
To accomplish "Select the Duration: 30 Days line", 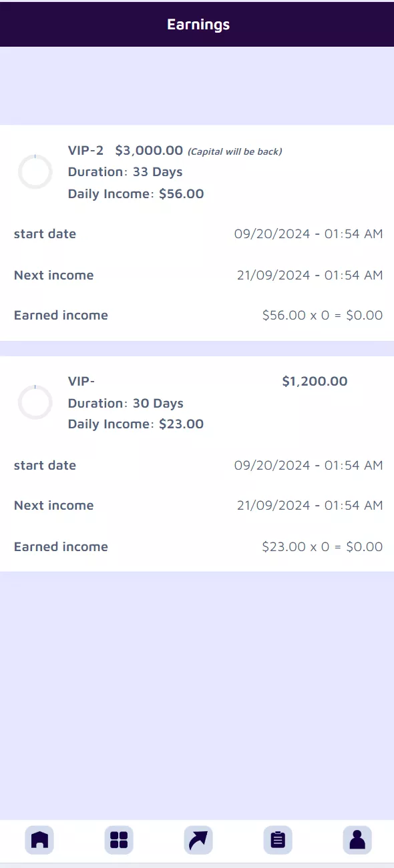I will 126,404.
